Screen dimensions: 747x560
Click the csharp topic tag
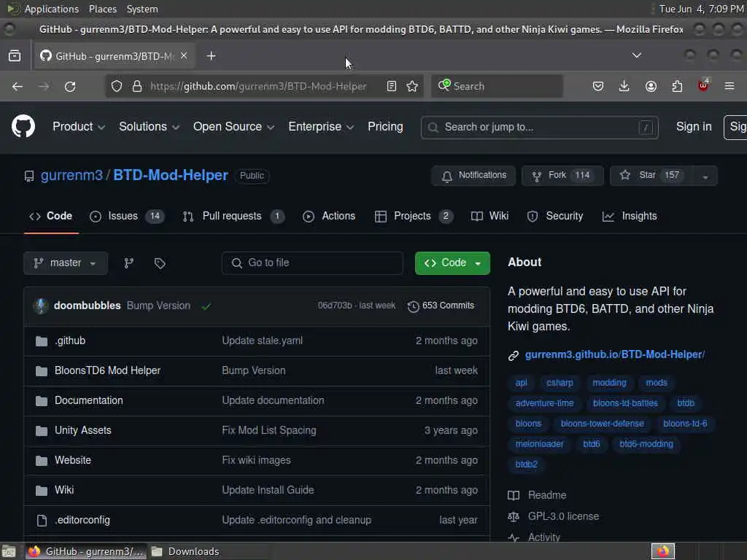(560, 383)
